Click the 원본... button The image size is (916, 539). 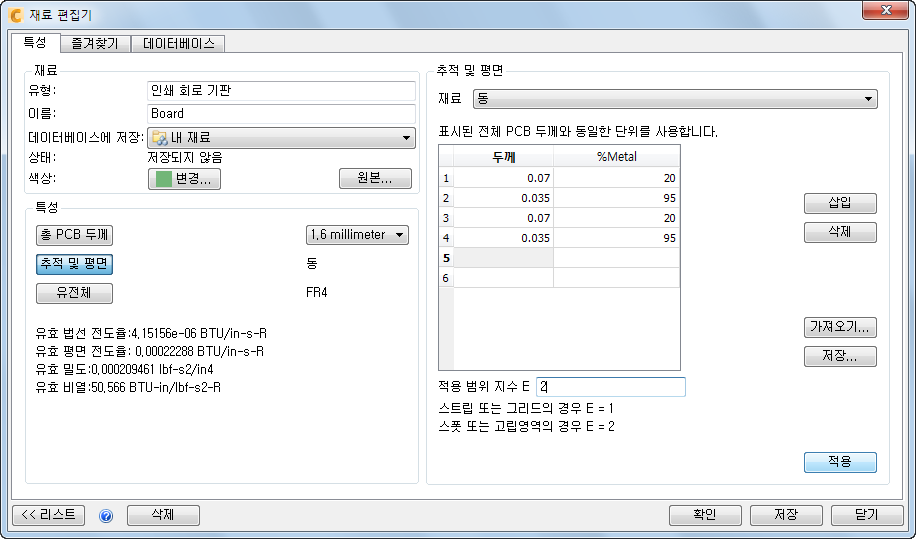375,179
